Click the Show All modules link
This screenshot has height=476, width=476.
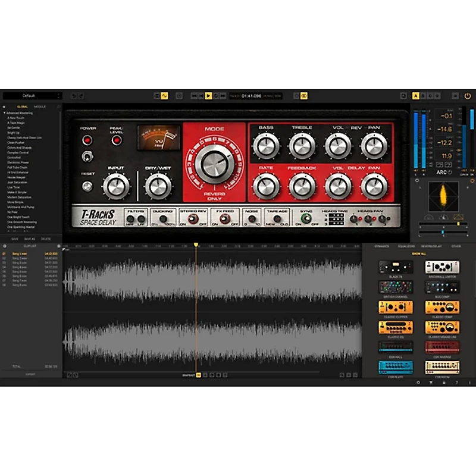point(418,254)
